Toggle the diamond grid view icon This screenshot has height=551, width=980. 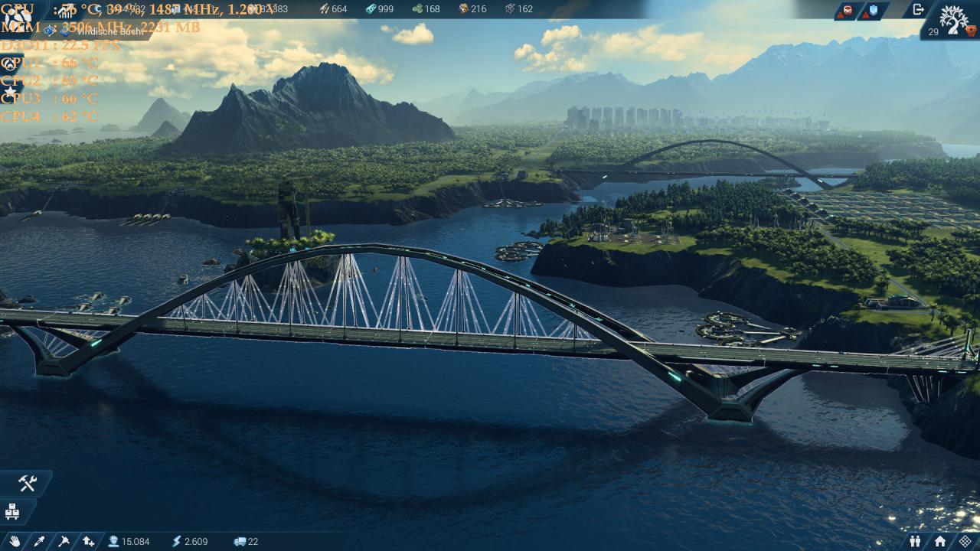click(965, 541)
